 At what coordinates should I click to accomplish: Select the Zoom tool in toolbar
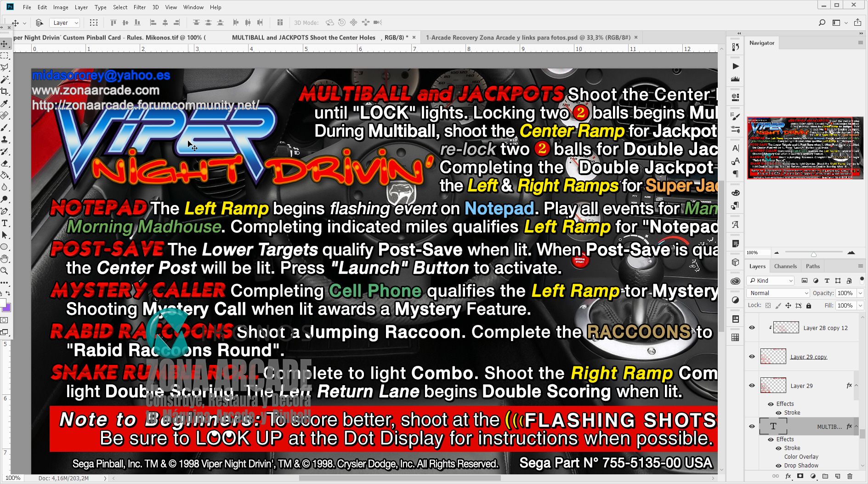[5, 271]
